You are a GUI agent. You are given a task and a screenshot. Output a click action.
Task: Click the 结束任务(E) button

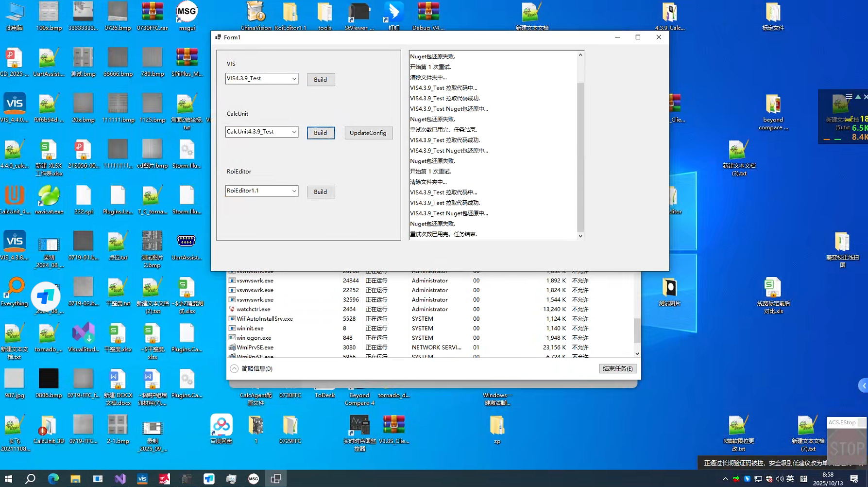coord(617,369)
